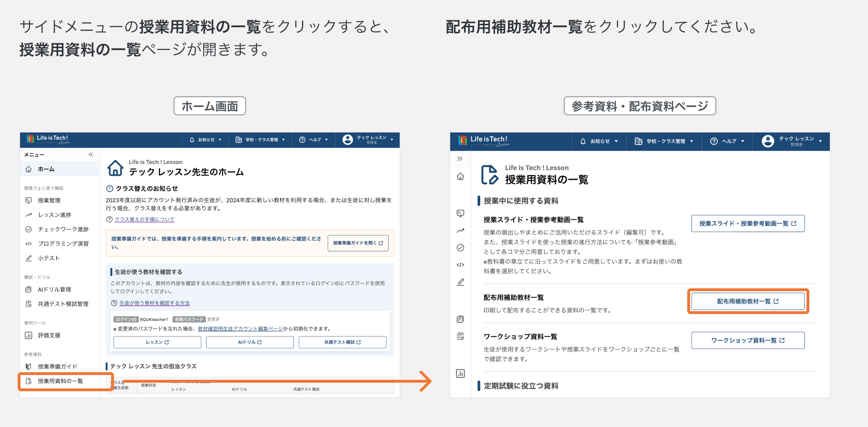The image size is (868, 427).
Task: Click evaluation bar-chart icon in collapsed sidebar
Action: (460, 374)
